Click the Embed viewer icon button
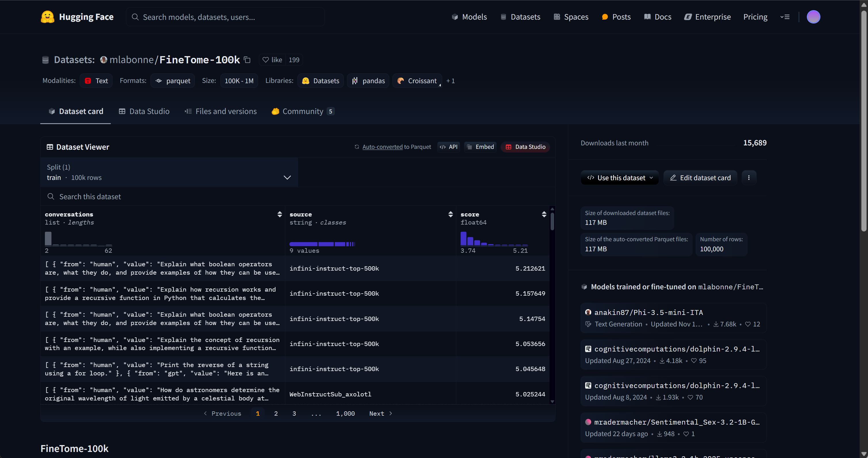Viewport: 868px width, 458px height. pos(480,147)
